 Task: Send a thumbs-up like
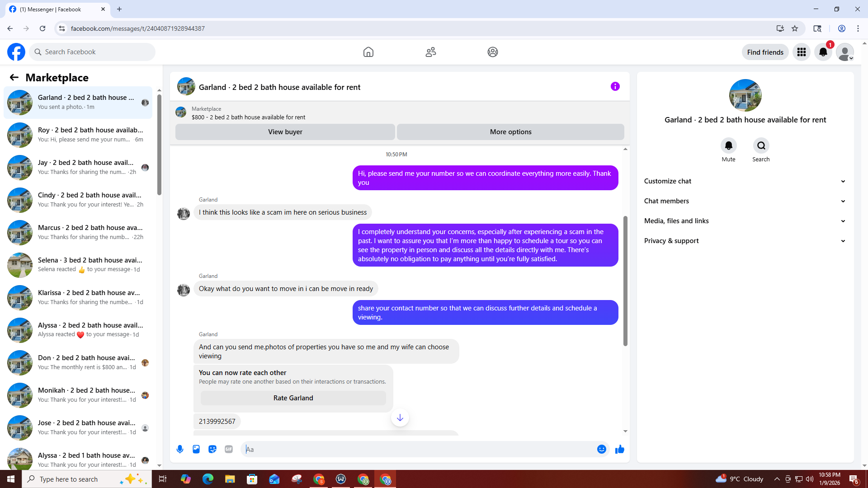tap(620, 449)
